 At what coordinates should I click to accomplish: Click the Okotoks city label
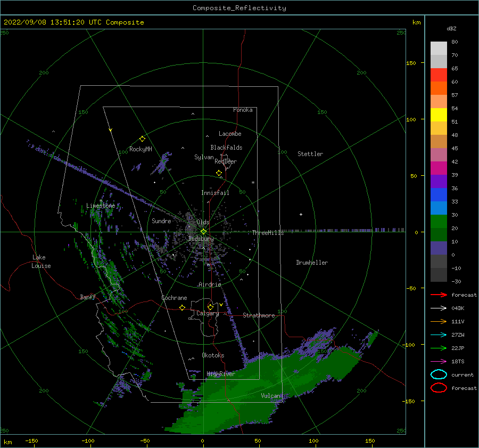click(213, 355)
